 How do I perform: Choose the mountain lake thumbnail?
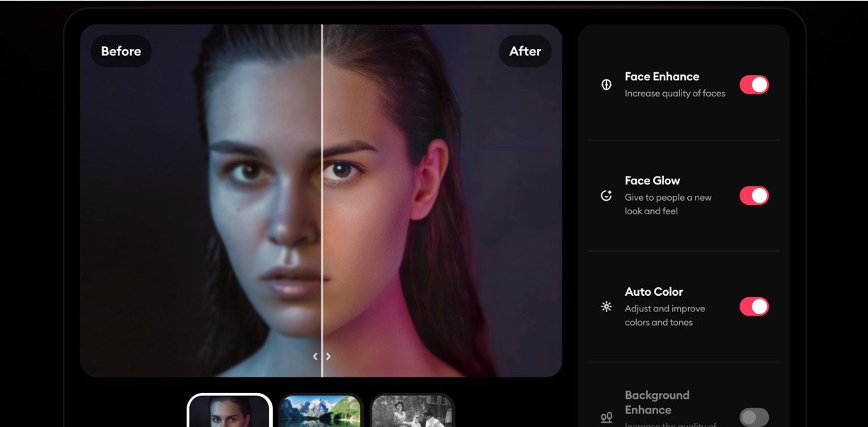[321, 411]
